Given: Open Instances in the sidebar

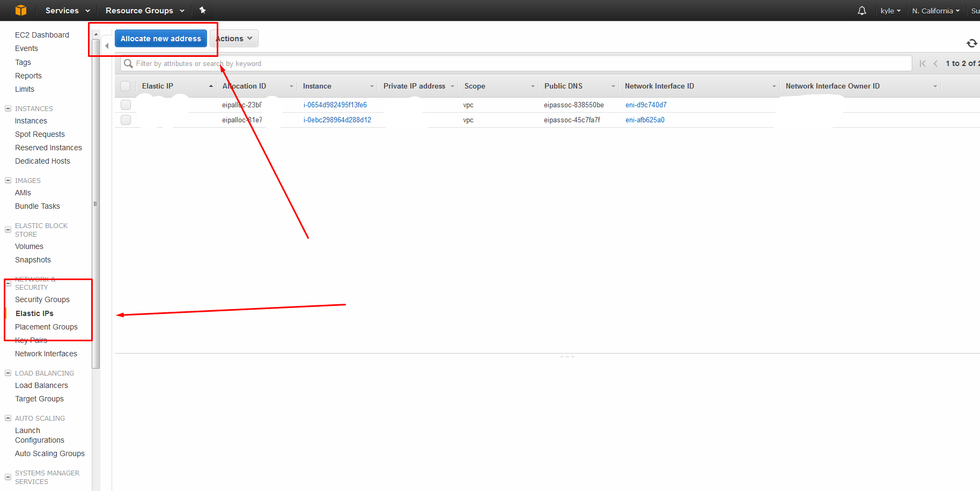Looking at the screenshot, I should (x=31, y=121).
